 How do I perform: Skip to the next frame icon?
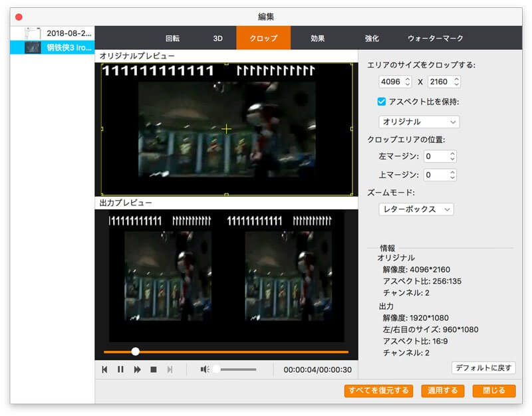(170, 369)
